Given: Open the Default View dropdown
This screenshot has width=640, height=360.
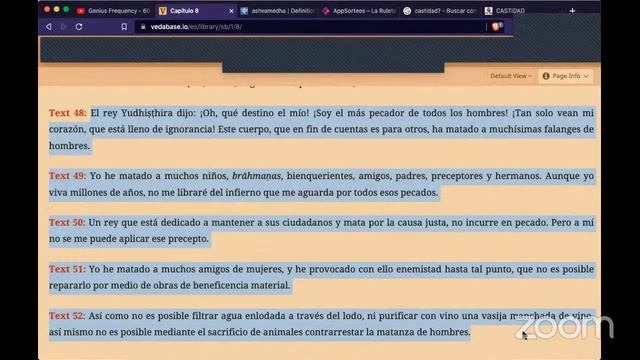Looking at the screenshot, I should (511, 76).
